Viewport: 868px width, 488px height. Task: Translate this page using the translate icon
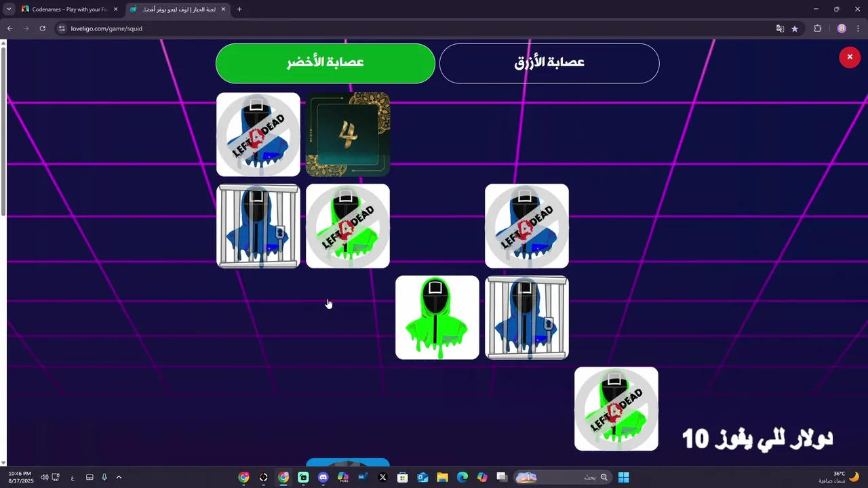tap(780, 28)
